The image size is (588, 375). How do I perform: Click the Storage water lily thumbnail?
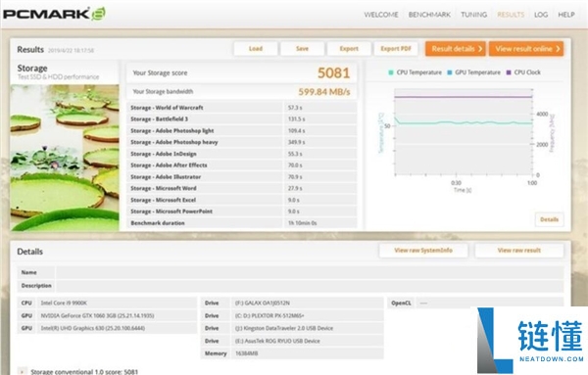[x=65, y=158]
